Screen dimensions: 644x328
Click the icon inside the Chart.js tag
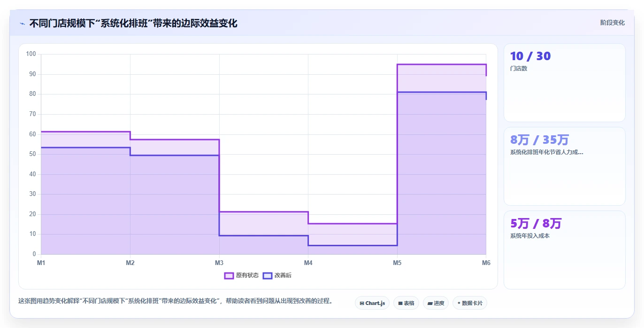tap(362, 304)
